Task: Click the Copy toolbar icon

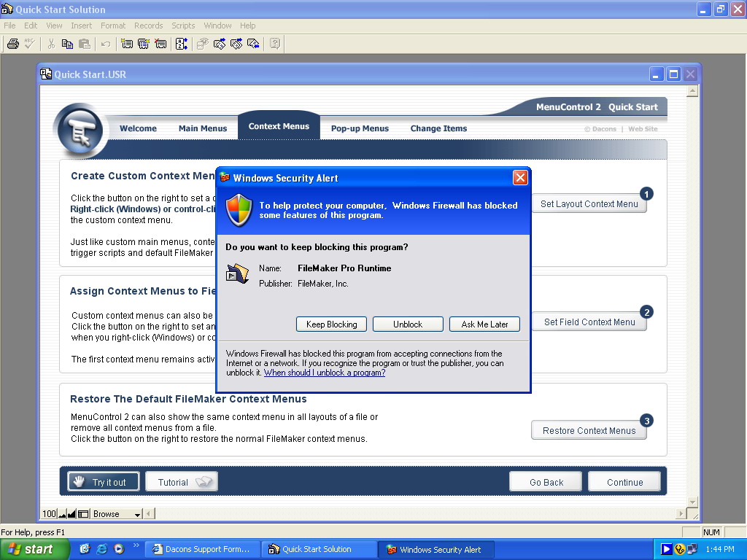Action: pos(67,44)
